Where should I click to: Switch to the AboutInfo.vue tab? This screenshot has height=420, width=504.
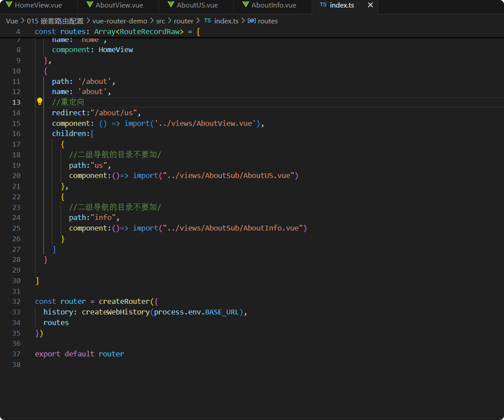(274, 5)
